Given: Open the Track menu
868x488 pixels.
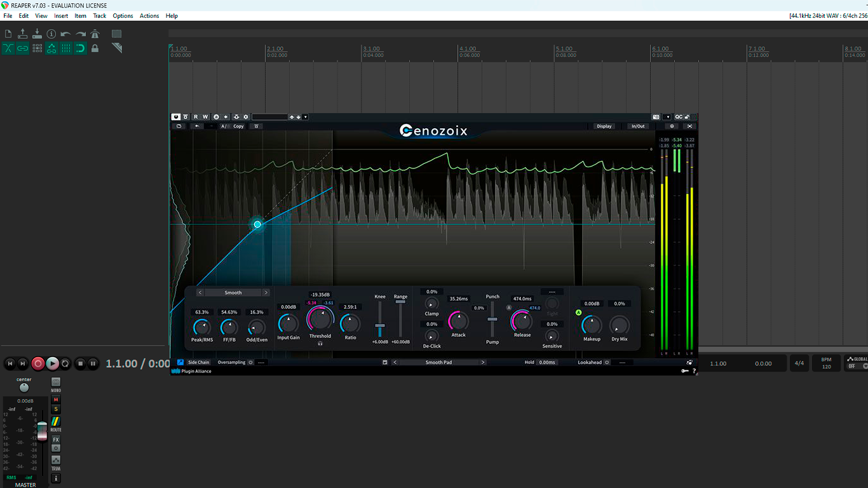Looking at the screenshot, I should click(100, 16).
